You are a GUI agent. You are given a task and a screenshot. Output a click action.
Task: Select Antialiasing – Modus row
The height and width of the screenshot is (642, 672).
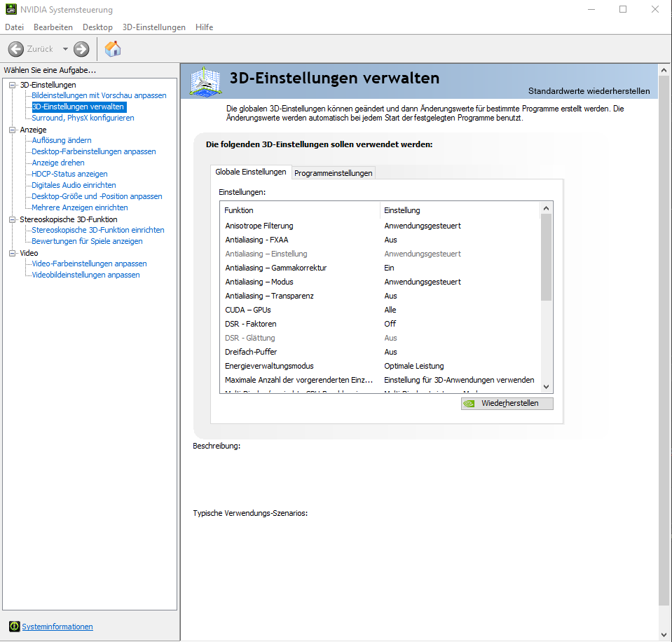pyautogui.click(x=380, y=282)
